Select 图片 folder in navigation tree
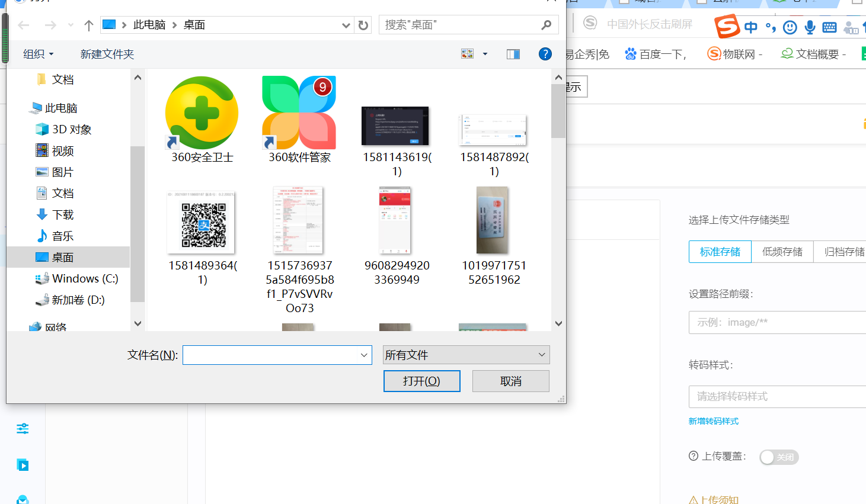The image size is (866, 504). (x=55, y=172)
